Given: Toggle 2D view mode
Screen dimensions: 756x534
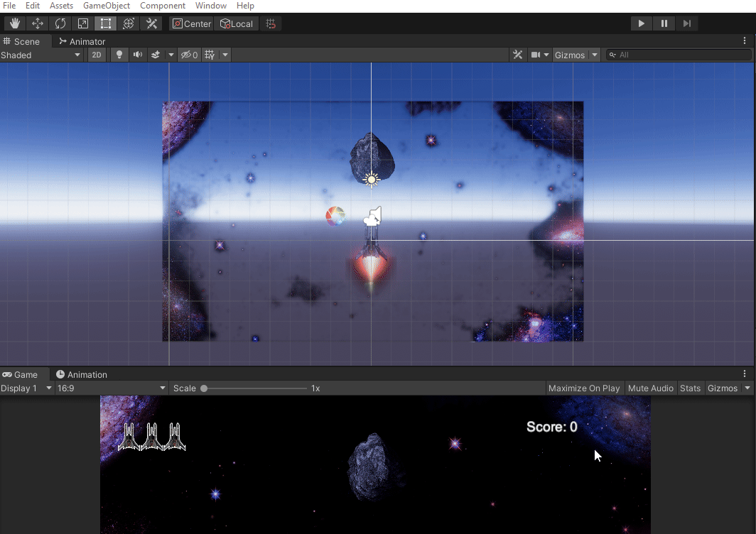Looking at the screenshot, I should click(96, 55).
